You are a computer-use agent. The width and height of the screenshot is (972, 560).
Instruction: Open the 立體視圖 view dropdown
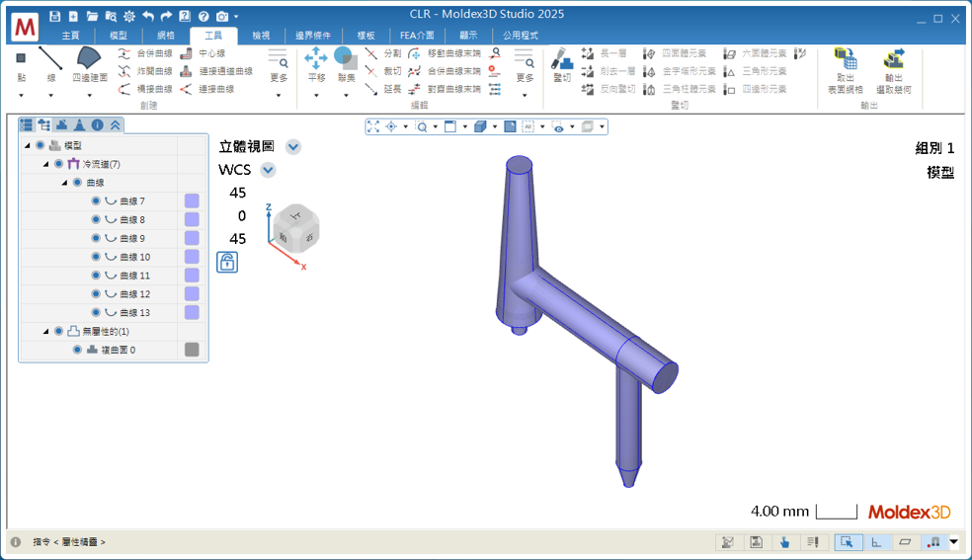click(x=293, y=147)
